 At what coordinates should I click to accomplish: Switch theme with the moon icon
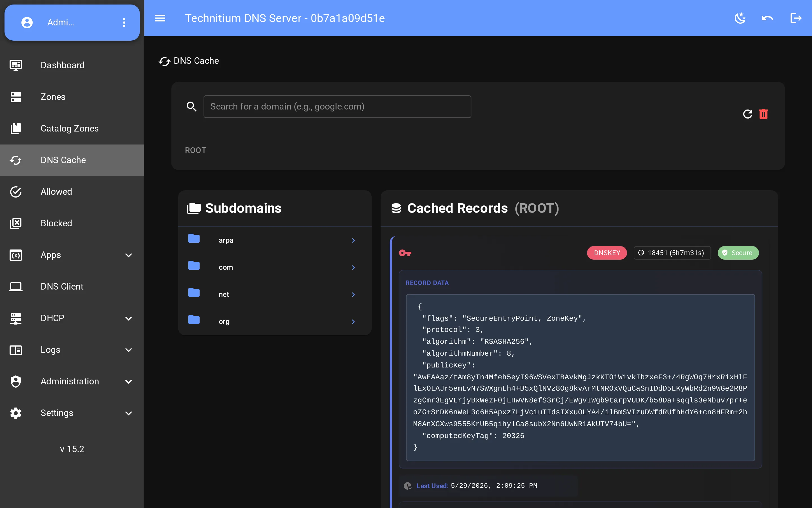740,18
